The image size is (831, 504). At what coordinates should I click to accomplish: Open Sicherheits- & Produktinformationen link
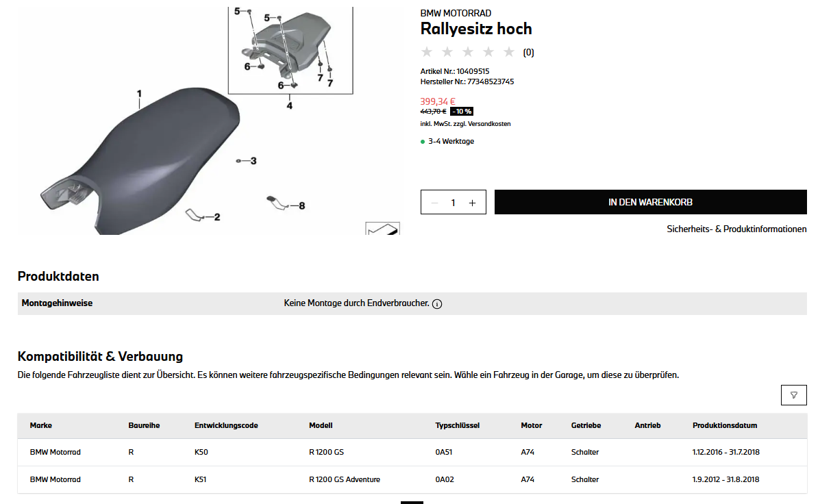pos(736,229)
